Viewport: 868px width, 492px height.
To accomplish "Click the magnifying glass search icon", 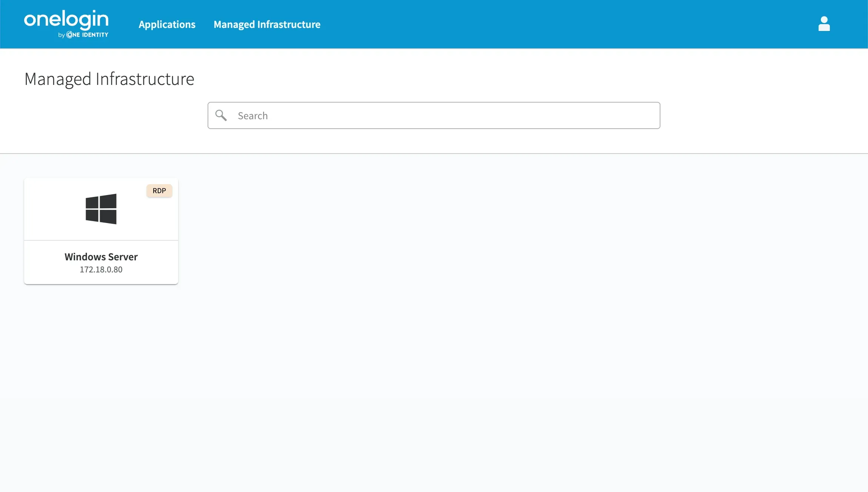I will coord(221,115).
